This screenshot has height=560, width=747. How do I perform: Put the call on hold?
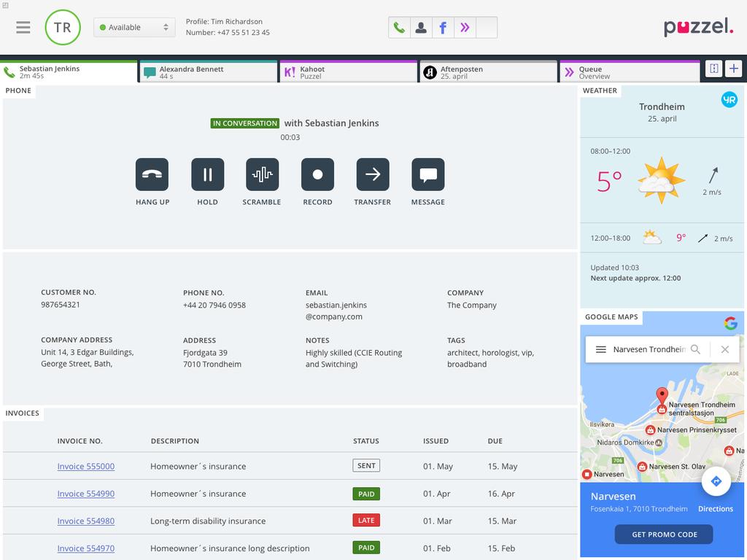point(207,174)
